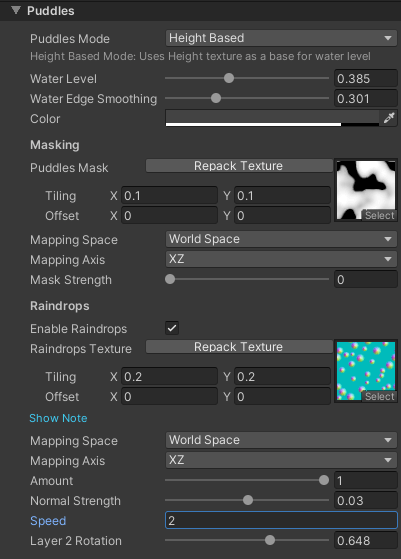
Task: Click the color eyedropper picker icon
Action: click(x=389, y=118)
